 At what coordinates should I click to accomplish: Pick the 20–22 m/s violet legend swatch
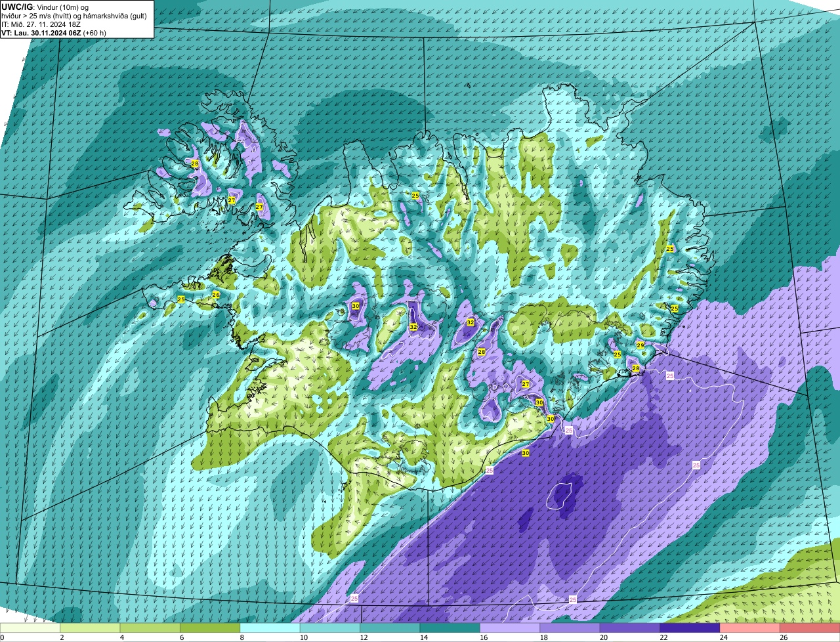[631, 628]
